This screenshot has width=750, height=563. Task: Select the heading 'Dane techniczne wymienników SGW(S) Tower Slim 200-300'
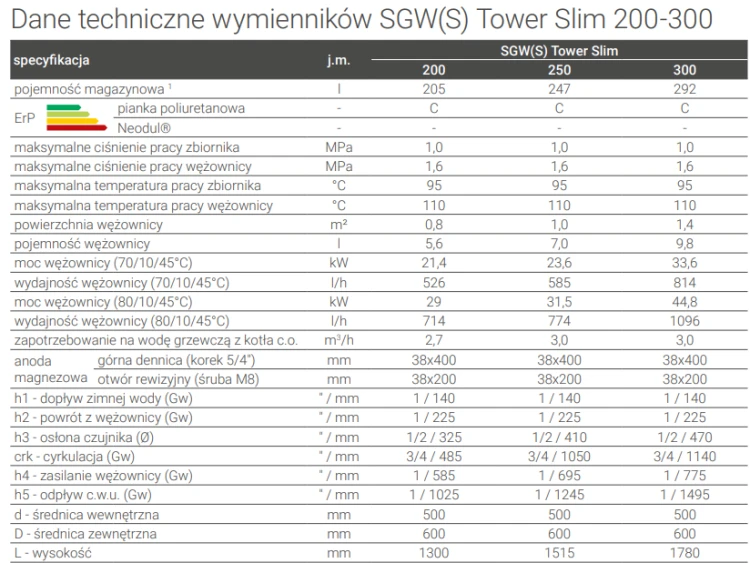pos(362,20)
